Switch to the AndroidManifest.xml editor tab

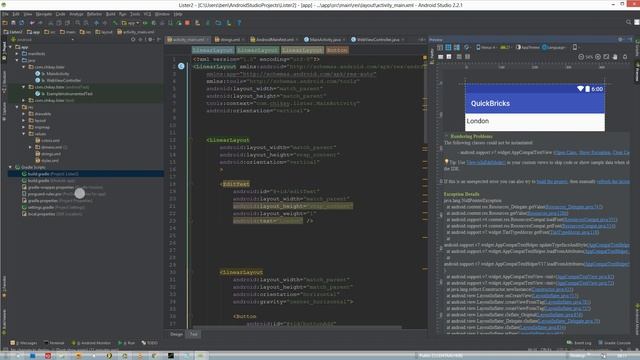point(274,40)
